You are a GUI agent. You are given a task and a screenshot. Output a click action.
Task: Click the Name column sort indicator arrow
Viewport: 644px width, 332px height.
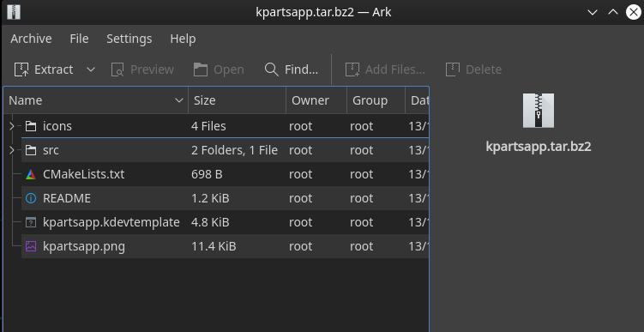click(178, 100)
